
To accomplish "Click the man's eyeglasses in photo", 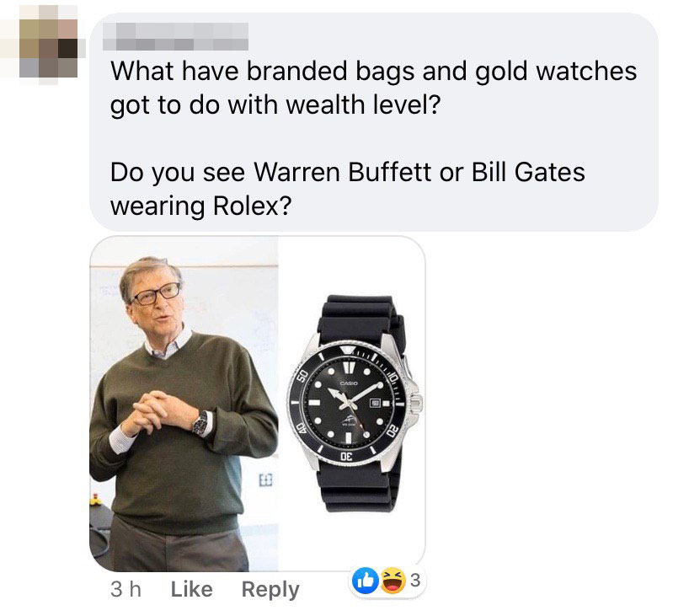I will pos(157,294).
